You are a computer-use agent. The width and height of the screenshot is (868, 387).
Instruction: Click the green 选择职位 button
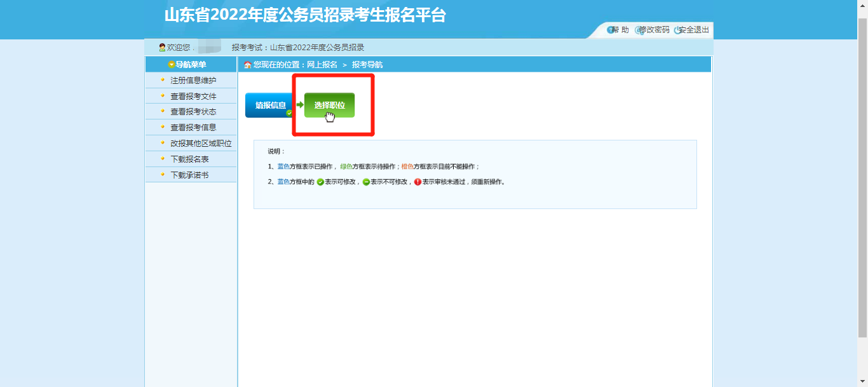329,105
